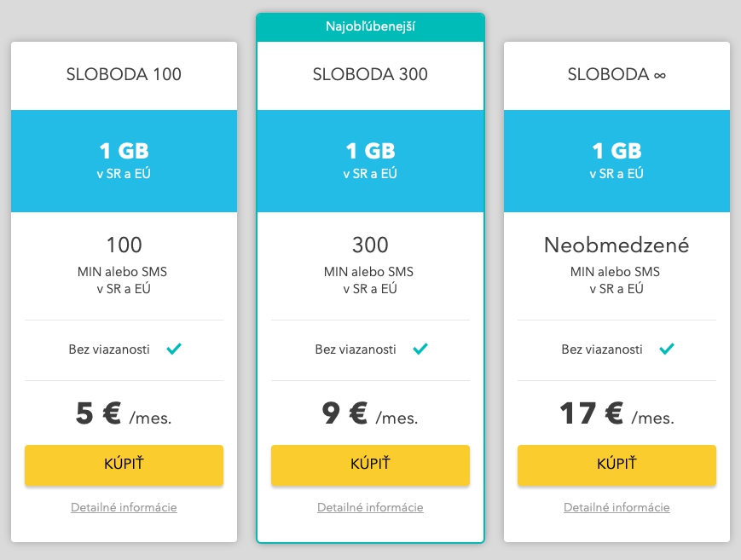Click the checkmark icon in SLOBODA 100 plan

[x=174, y=349]
